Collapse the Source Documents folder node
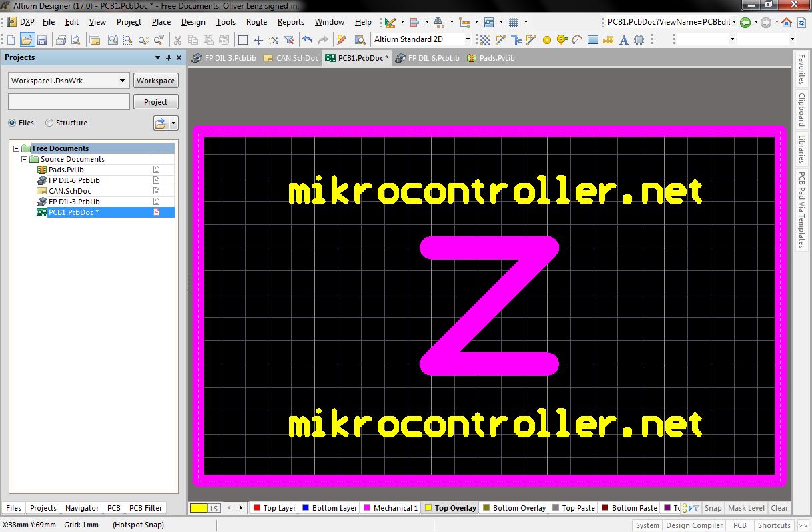 tap(25, 159)
